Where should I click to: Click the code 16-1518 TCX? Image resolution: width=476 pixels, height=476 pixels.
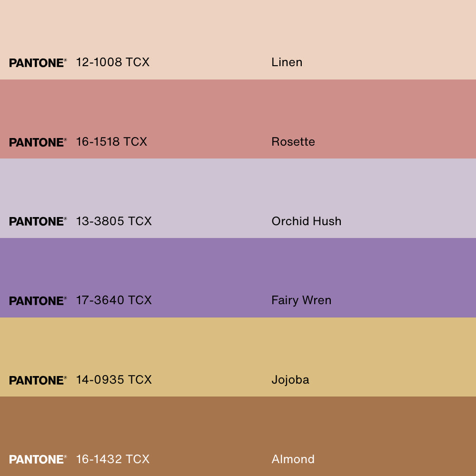click(111, 142)
